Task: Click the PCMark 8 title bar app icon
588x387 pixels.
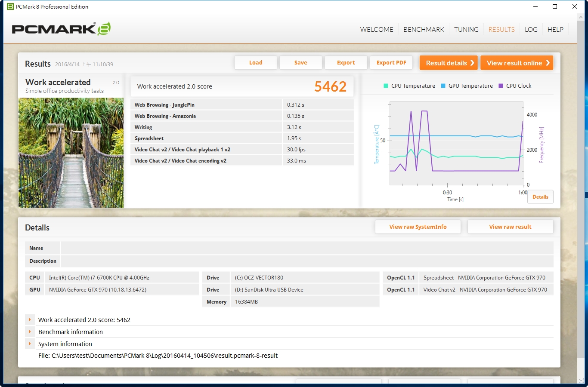Action: coord(10,6)
